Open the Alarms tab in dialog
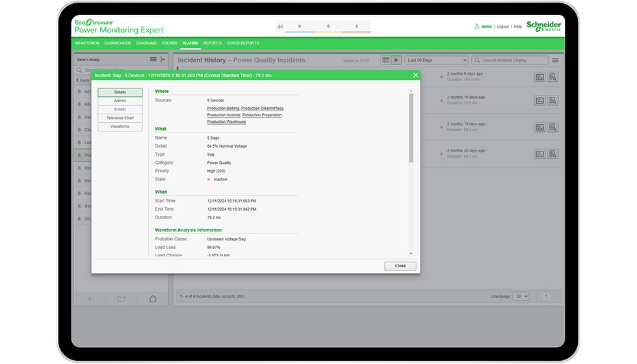This screenshot has width=637, height=364. coord(120,101)
